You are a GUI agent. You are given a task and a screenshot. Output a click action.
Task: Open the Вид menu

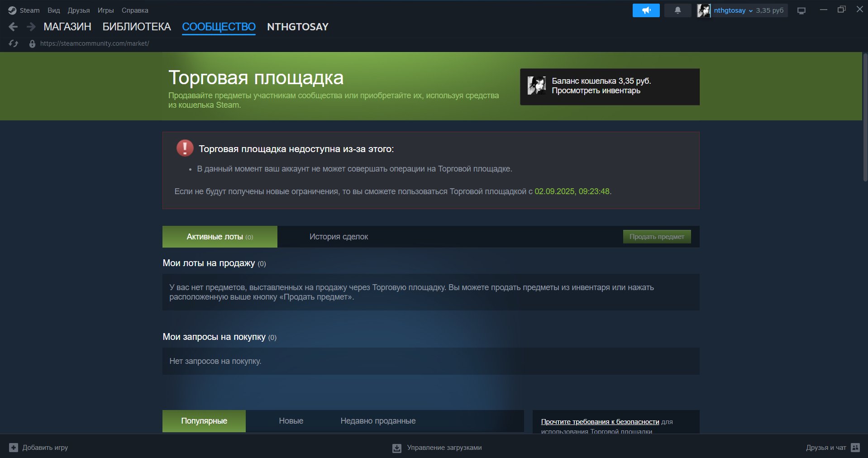(54, 10)
